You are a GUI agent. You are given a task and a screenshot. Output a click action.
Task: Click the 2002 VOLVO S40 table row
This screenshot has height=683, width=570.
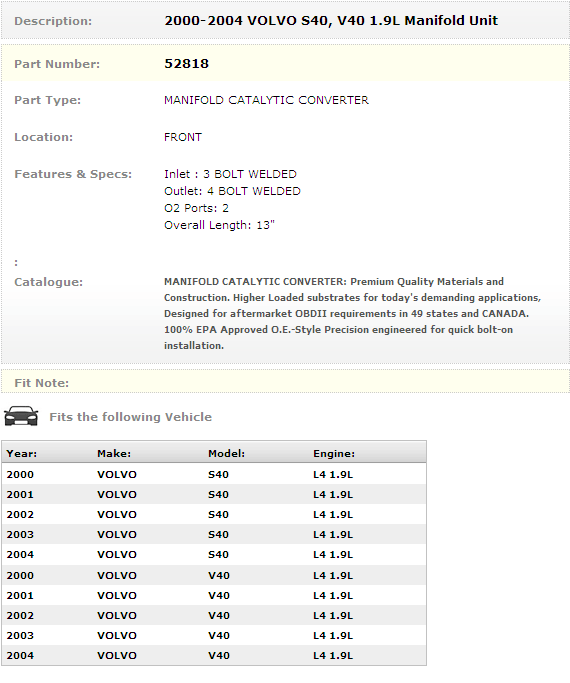tap(214, 514)
